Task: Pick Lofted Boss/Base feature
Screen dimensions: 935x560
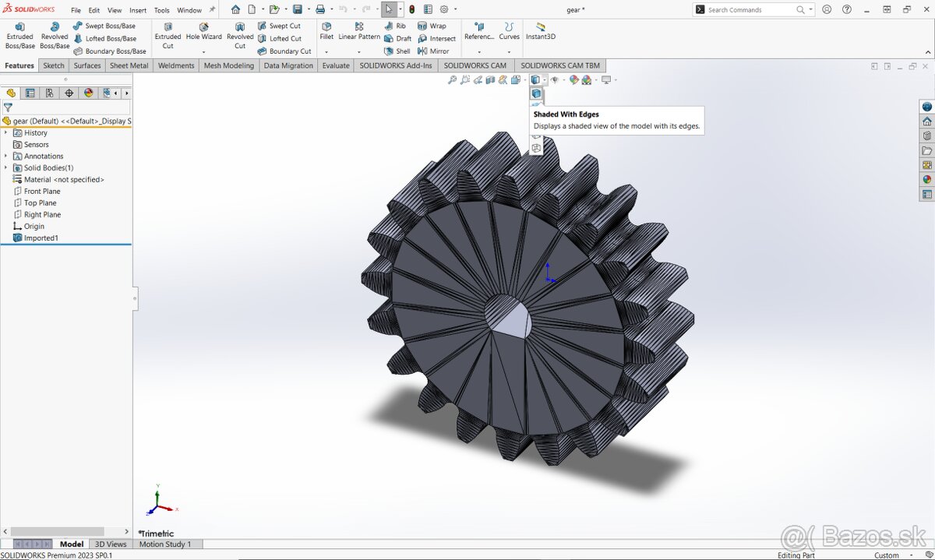Action: click(104, 38)
